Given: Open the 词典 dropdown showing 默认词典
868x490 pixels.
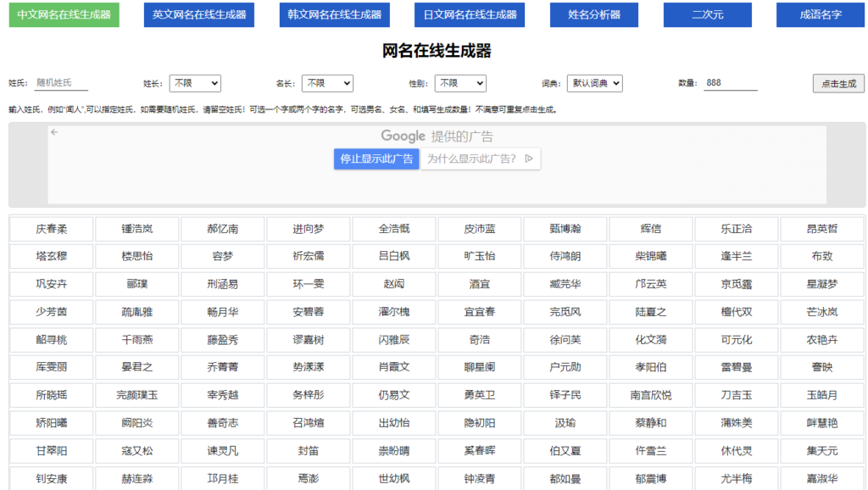Looking at the screenshot, I should pos(593,83).
